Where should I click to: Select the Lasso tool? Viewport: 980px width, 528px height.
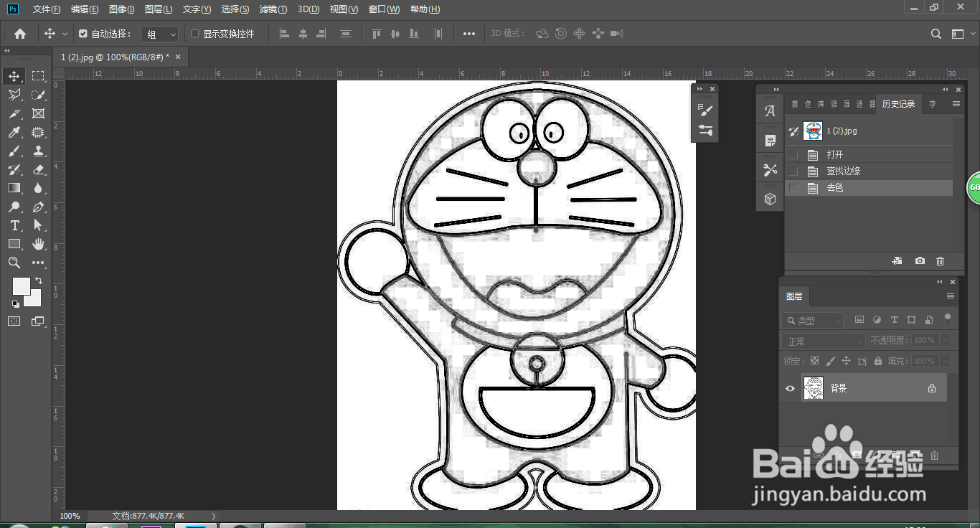point(14,94)
